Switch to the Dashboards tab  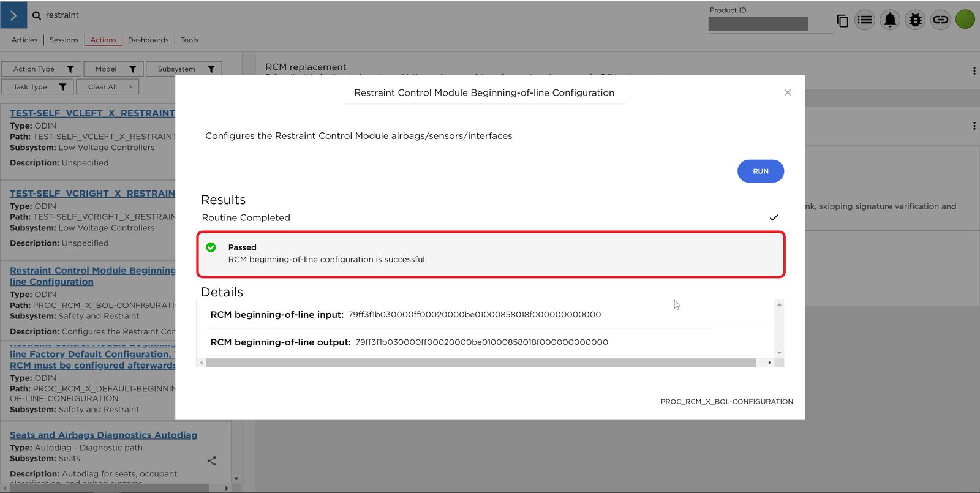click(x=148, y=40)
